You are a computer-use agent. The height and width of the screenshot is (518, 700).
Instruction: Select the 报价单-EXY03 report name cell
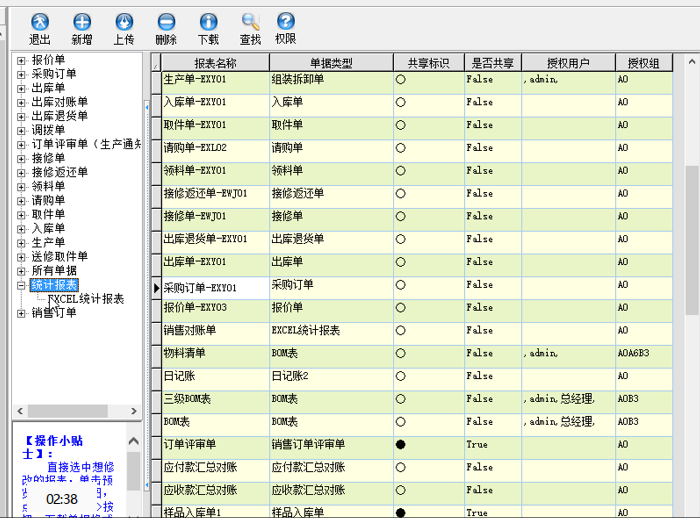coord(215,311)
